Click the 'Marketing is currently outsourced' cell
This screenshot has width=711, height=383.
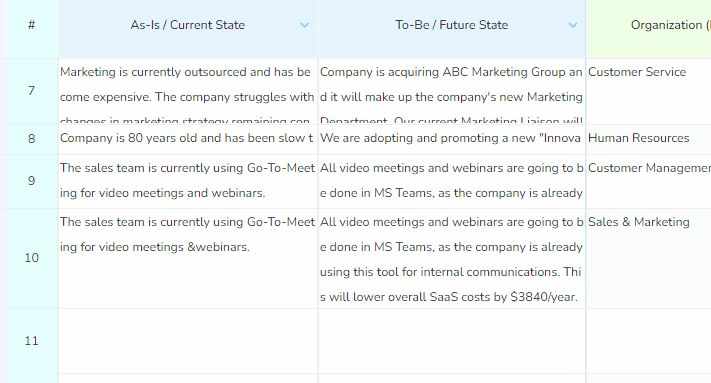coord(188,91)
